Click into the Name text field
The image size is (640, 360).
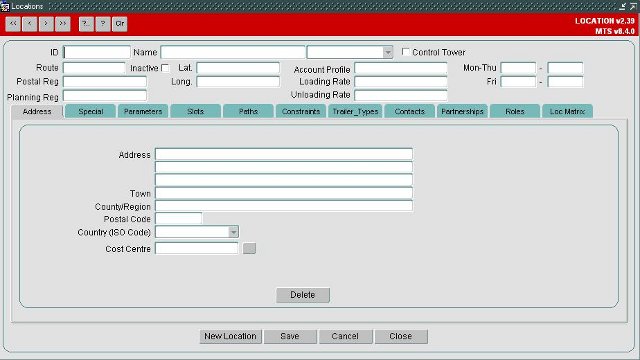pyautogui.click(x=233, y=52)
